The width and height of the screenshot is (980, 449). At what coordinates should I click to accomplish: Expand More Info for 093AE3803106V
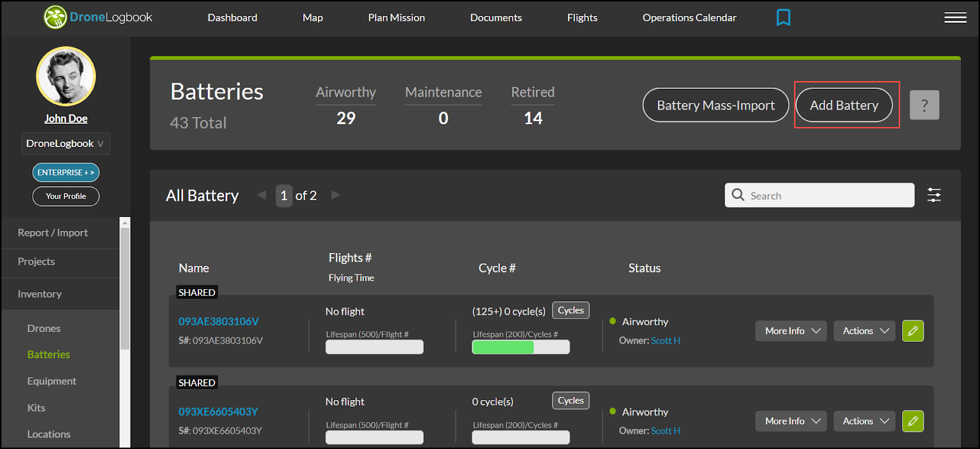(x=791, y=331)
